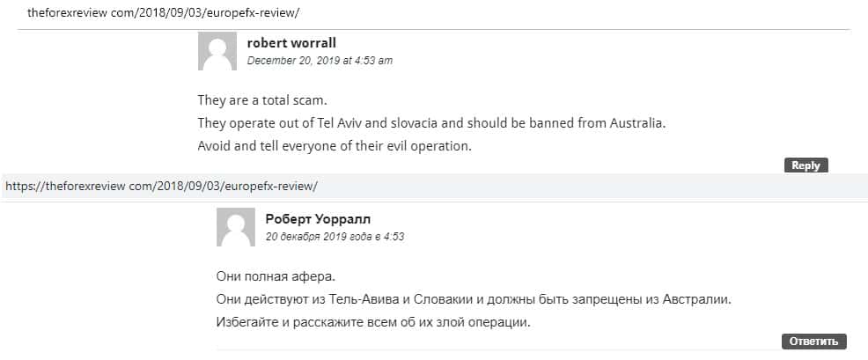The height and width of the screenshot is (360, 868).
Task: Click the line "Avoid and tell everyone"
Action: tap(335, 146)
